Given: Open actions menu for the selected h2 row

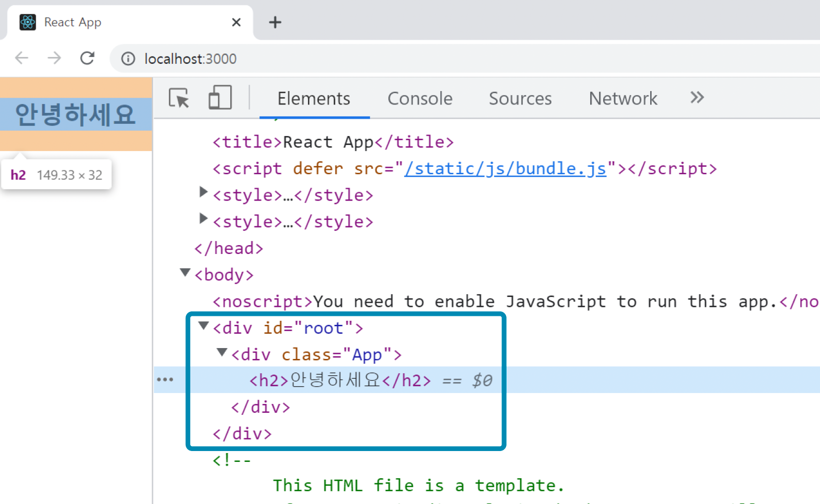Looking at the screenshot, I should coord(165,380).
